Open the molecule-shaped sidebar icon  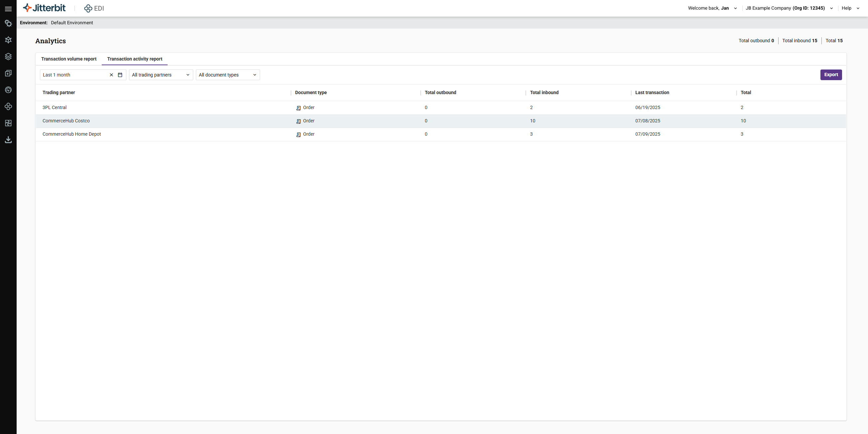click(x=8, y=106)
